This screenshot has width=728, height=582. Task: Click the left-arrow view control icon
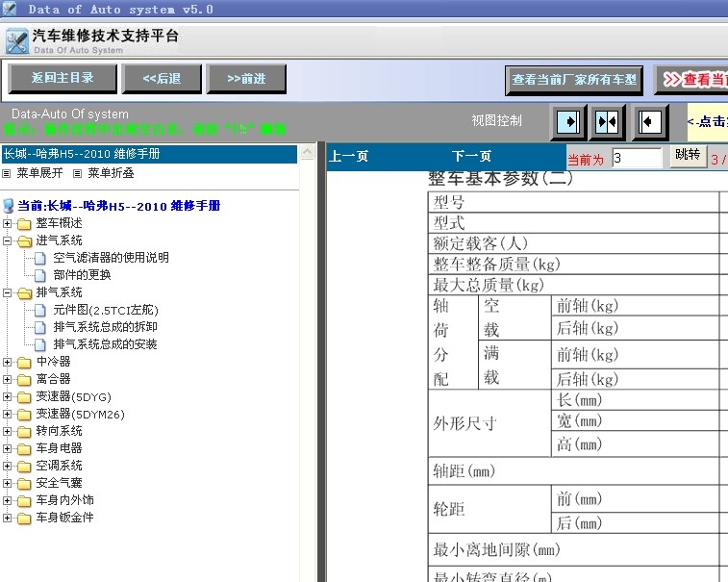[x=650, y=122]
